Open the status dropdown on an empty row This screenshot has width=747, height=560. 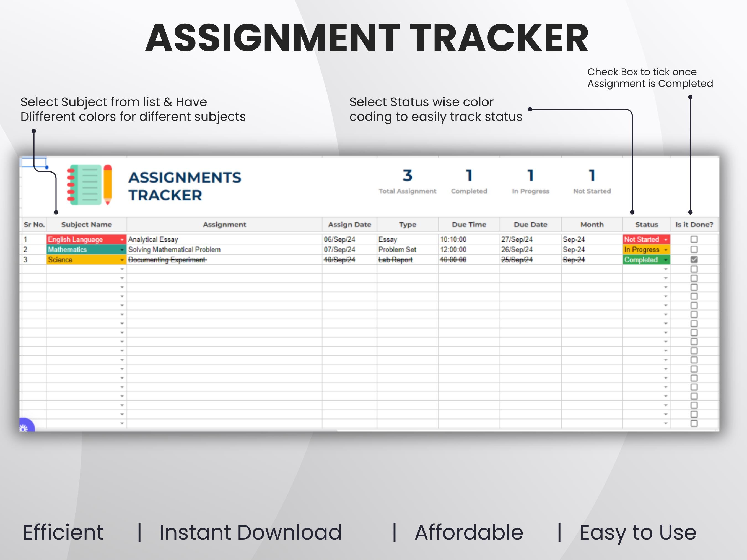pyautogui.click(x=666, y=270)
